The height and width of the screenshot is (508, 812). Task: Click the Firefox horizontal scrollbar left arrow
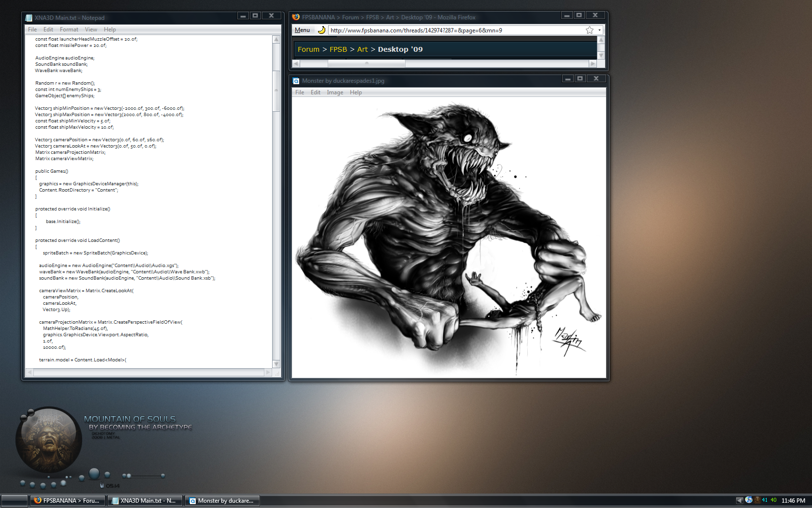pos(296,63)
